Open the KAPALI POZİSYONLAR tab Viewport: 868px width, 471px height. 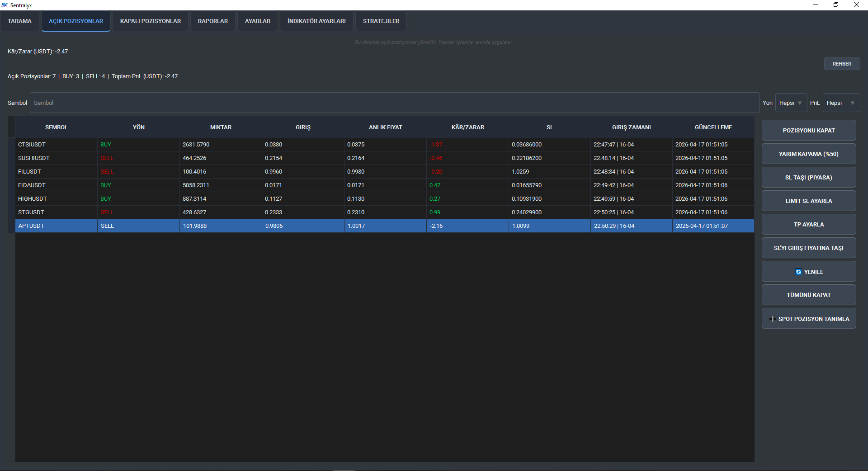point(150,21)
